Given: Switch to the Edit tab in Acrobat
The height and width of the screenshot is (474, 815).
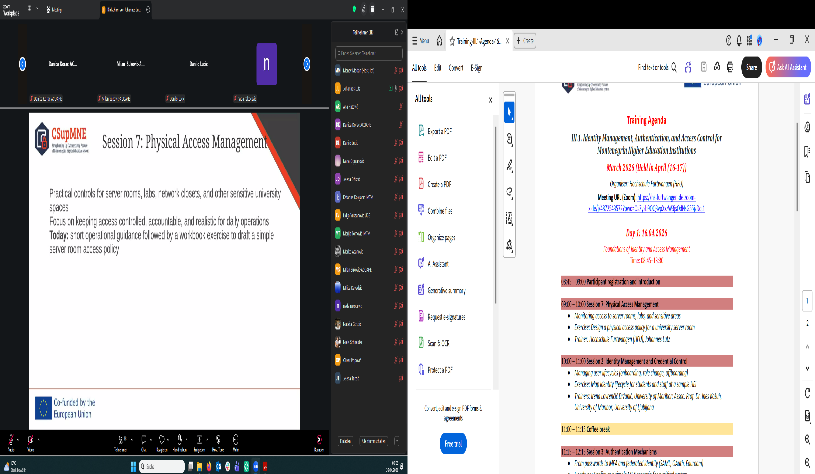Looking at the screenshot, I should point(438,68).
